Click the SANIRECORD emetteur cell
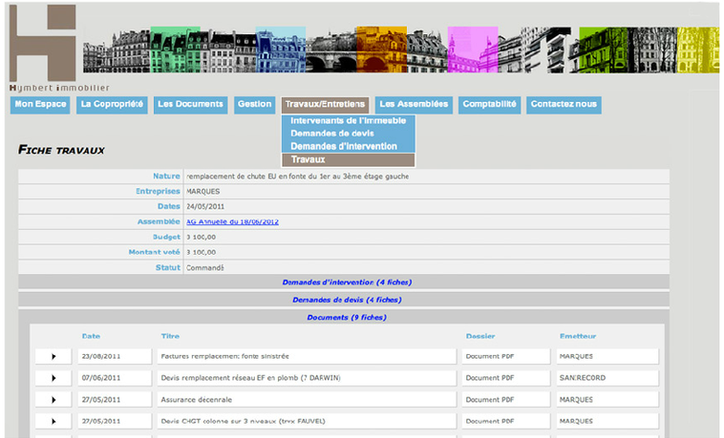The height and width of the screenshot is (438, 724). [607, 378]
